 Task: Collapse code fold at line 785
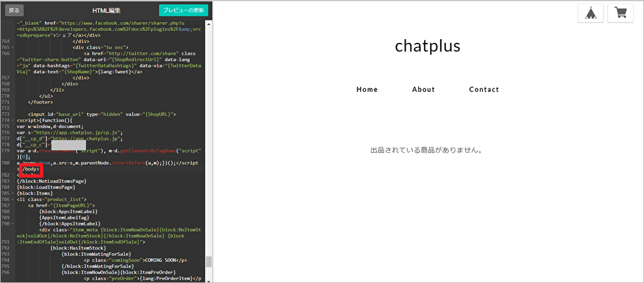13,193
